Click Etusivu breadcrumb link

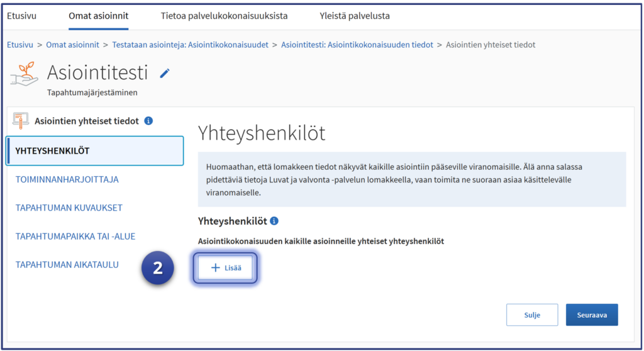click(20, 45)
